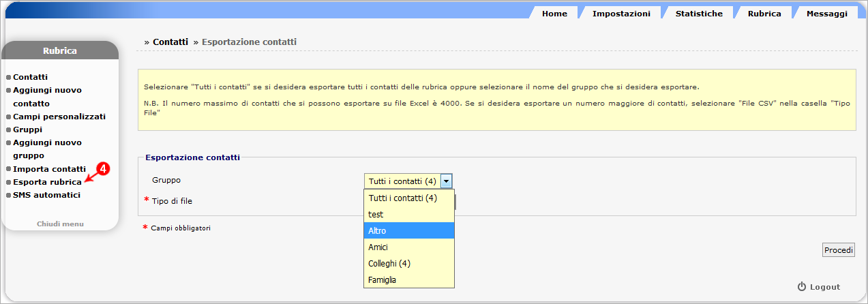Click the bullet icon beside Gruppi

8,130
